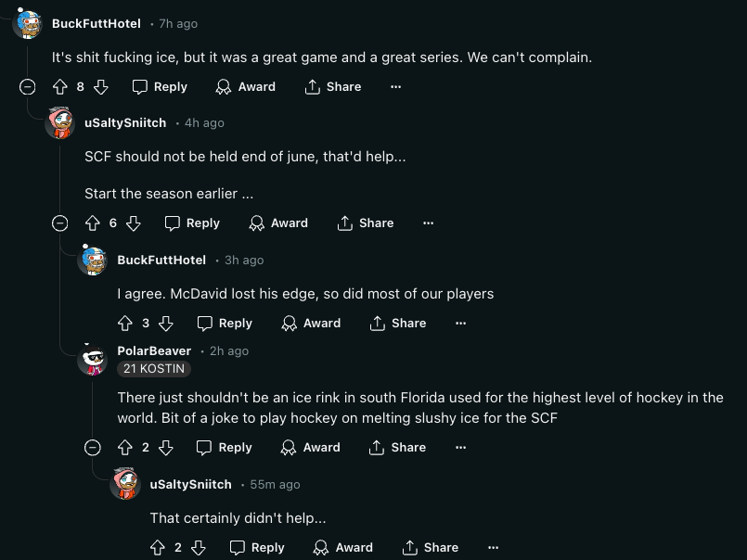Collapse uSaltySniitch's 4h ago comment thread
Image resolution: width=747 pixels, height=560 pixels.
pos(60,223)
